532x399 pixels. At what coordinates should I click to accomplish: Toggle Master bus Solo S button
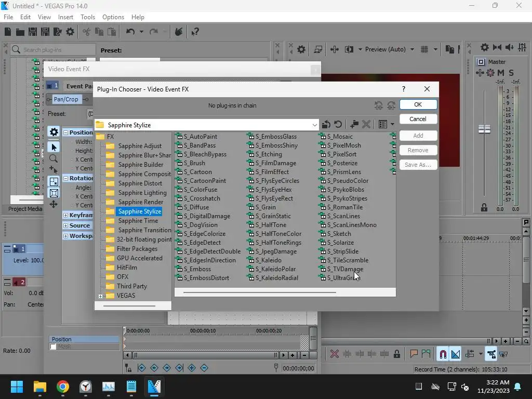(511, 73)
